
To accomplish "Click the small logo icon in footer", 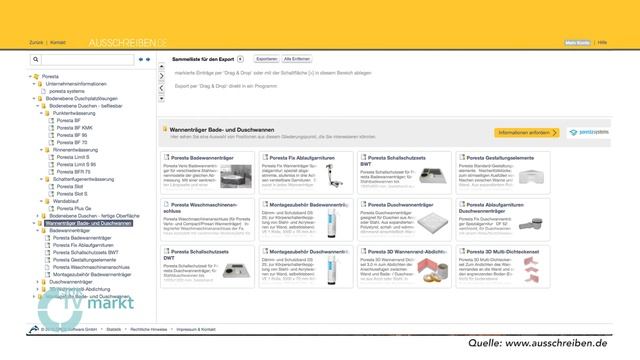I will pos(33,329).
